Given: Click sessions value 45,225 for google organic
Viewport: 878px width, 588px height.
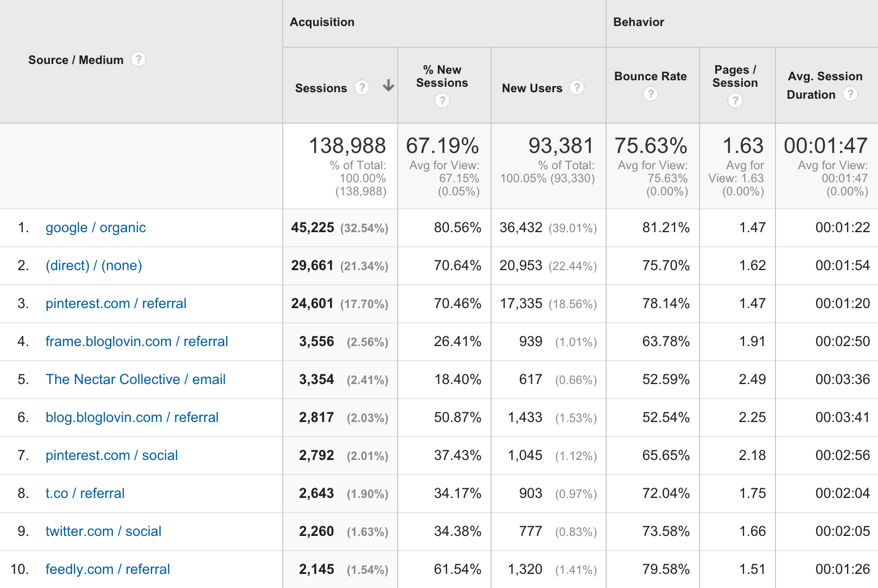Looking at the screenshot, I should click(x=313, y=227).
